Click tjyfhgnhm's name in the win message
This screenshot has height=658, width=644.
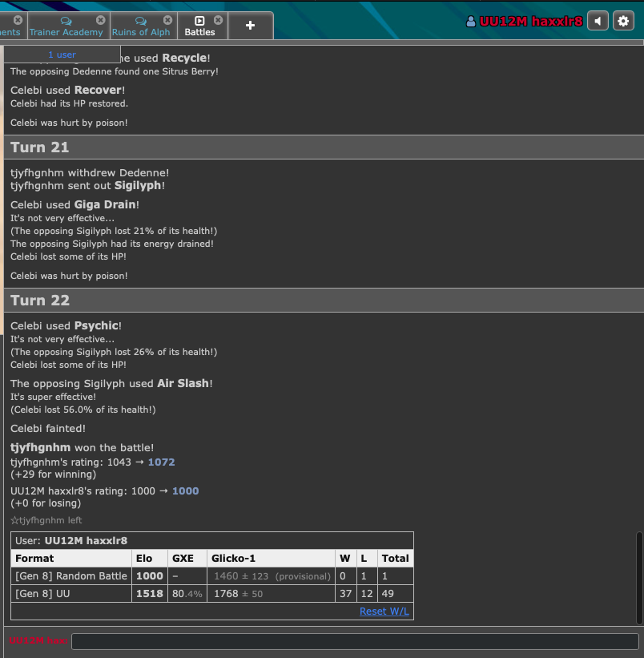40,448
